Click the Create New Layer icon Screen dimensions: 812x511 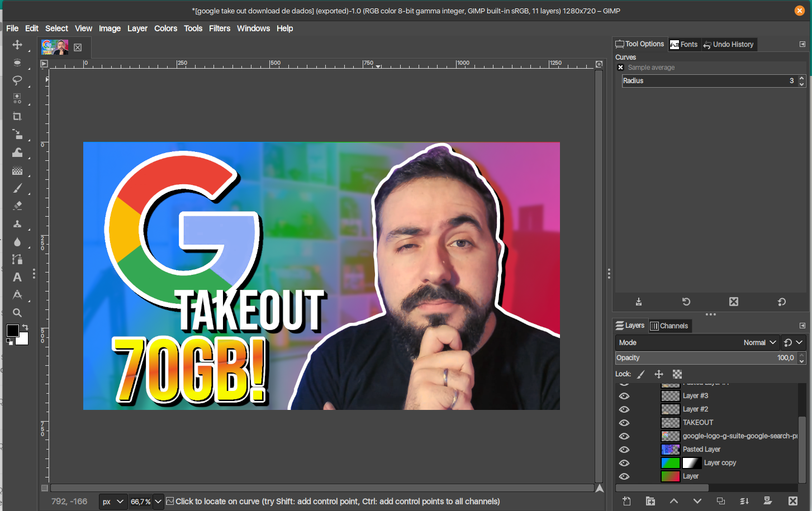tap(627, 501)
